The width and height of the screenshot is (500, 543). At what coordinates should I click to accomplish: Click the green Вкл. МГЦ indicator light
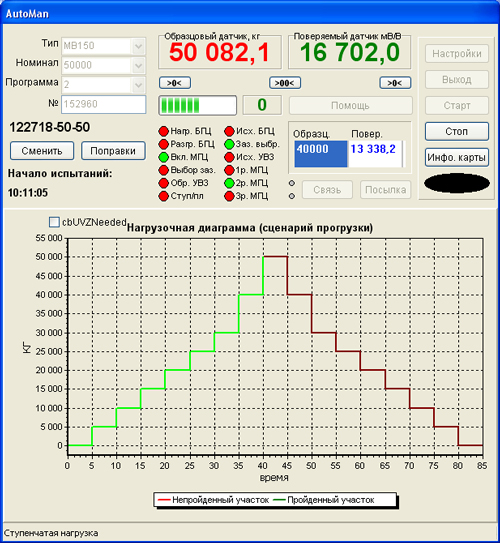pos(163,157)
